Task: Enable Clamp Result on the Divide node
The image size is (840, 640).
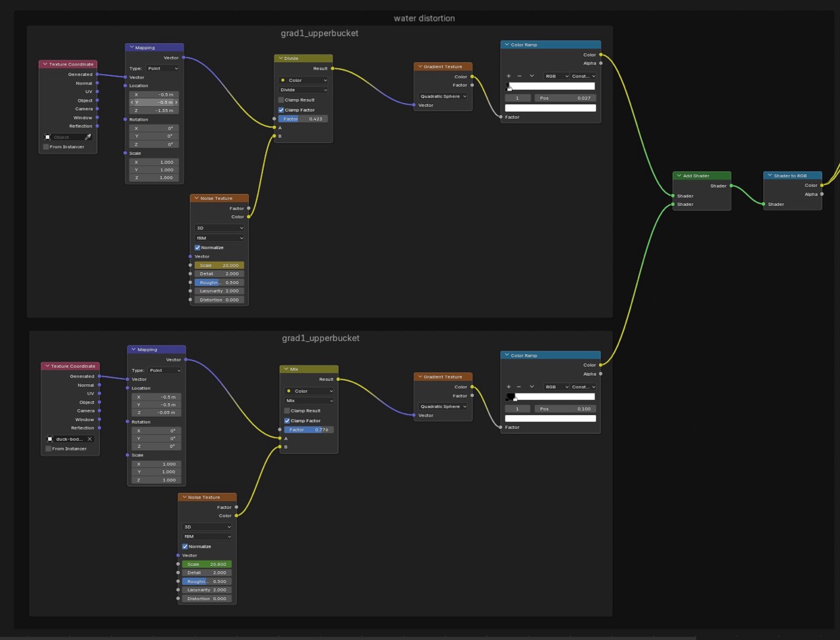Action: pyautogui.click(x=281, y=100)
